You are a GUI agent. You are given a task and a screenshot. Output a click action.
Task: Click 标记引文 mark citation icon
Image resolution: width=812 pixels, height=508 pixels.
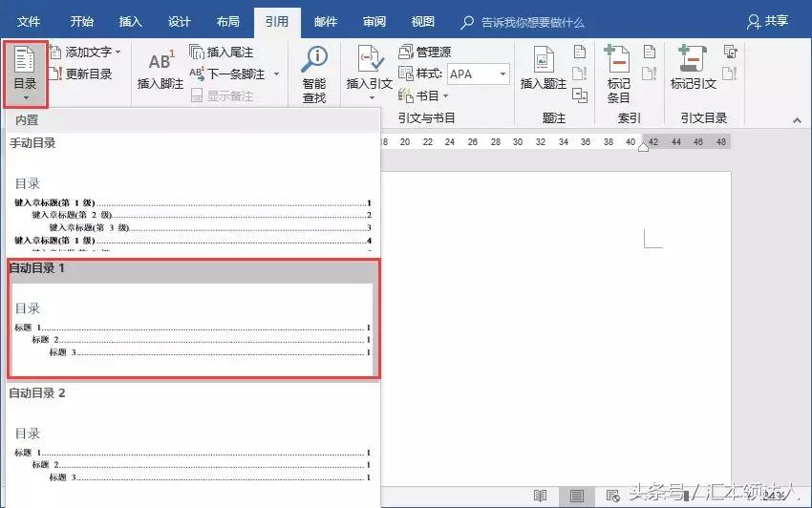pos(693,58)
